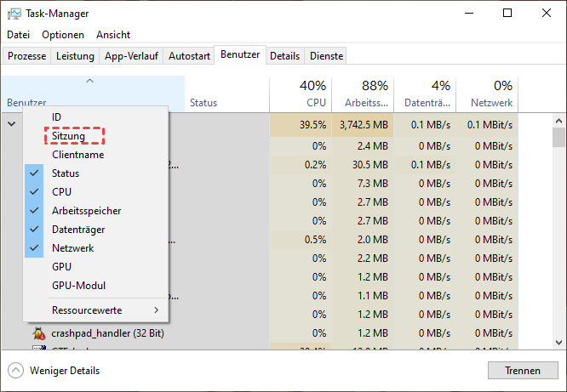The width and height of the screenshot is (567, 392).
Task: Enable the Sitzung column option
Action: pos(68,135)
